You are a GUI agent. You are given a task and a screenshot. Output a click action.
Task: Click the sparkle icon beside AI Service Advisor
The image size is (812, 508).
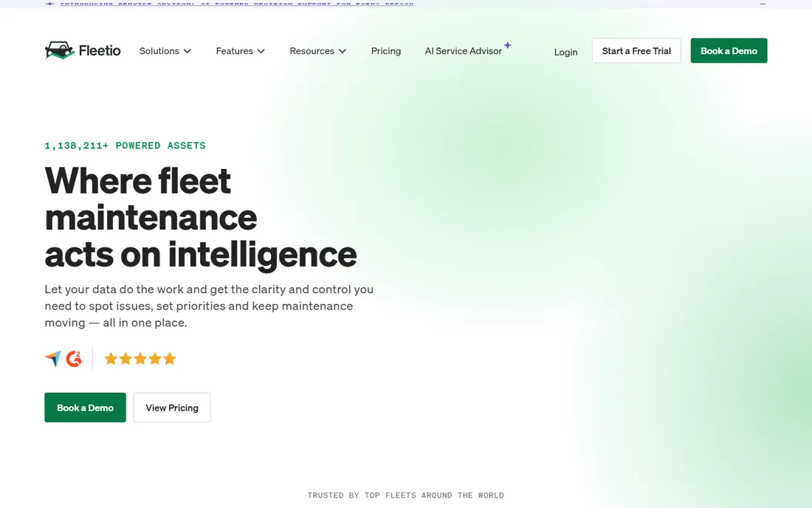click(508, 45)
